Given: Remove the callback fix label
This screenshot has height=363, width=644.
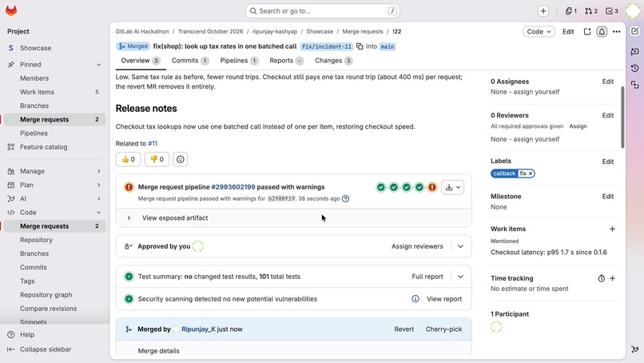Looking at the screenshot, I should click(531, 174).
